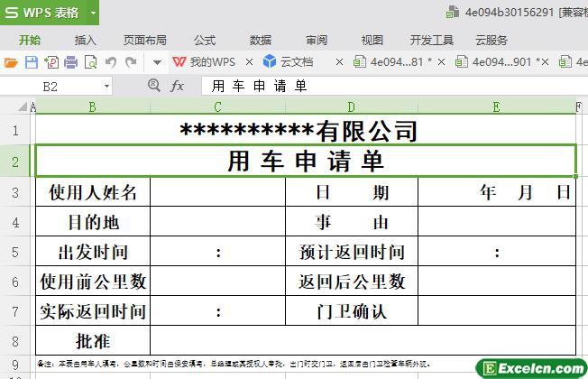Switch to the 插入 ribbon tab
588x379 pixels.
86,40
